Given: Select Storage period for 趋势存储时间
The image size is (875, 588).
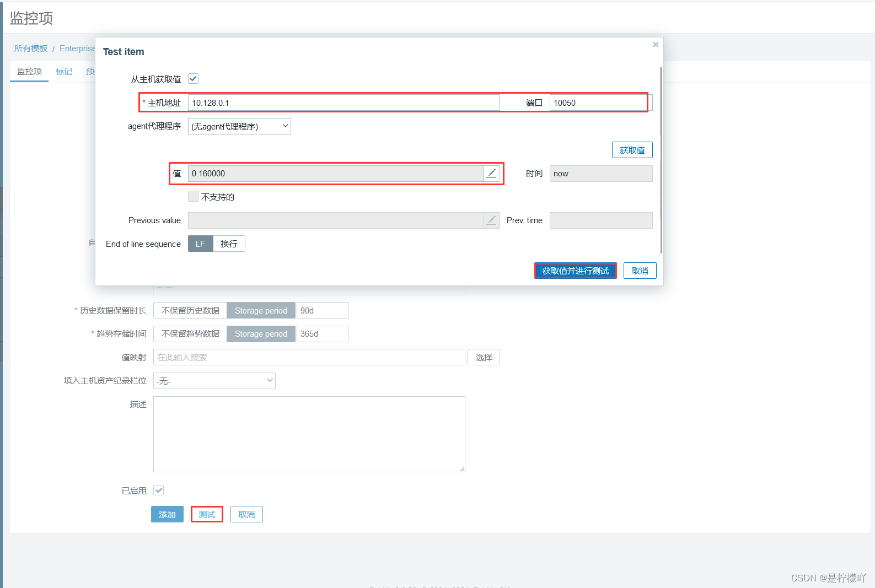Looking at the screenshot, I should tap(261, 333).
